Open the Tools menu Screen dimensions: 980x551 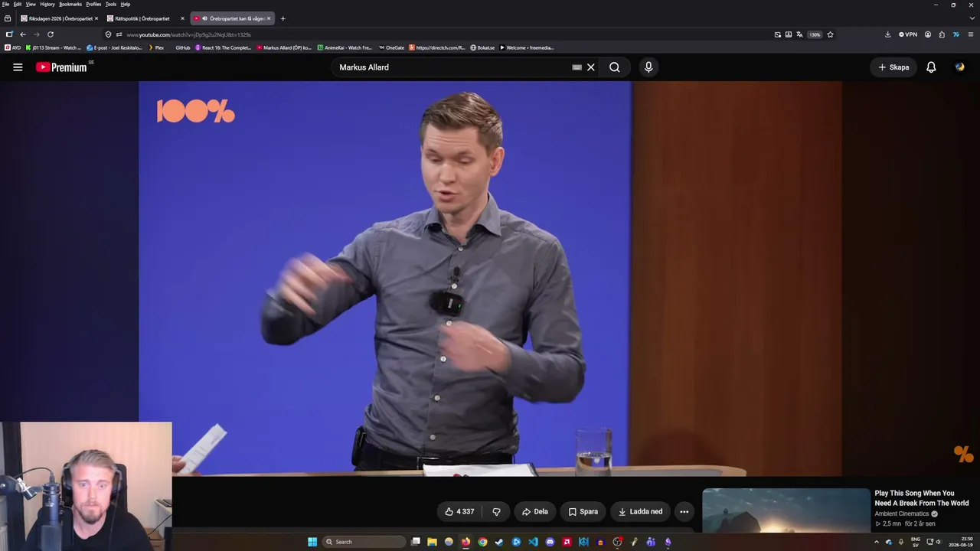(x=111, y=4)
